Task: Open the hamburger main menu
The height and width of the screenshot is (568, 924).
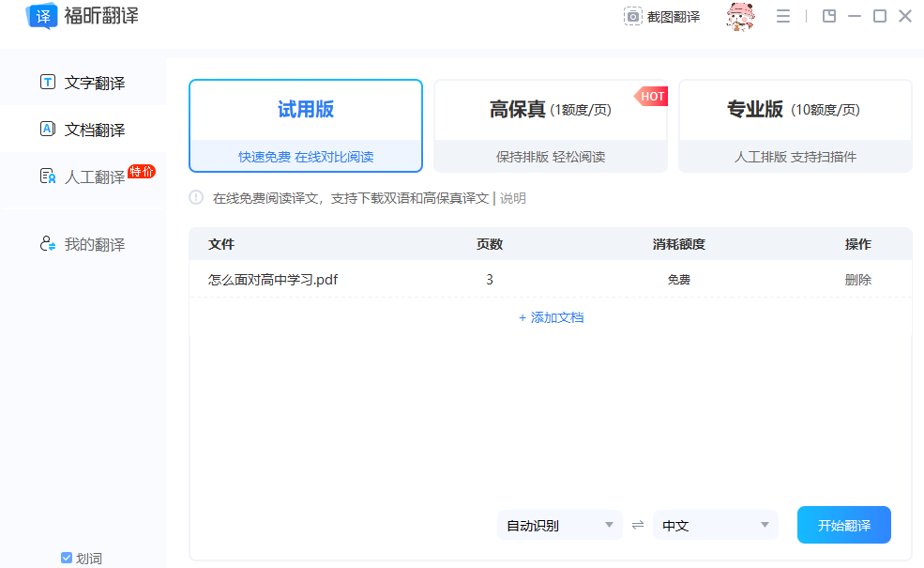Action: point(783,16)
